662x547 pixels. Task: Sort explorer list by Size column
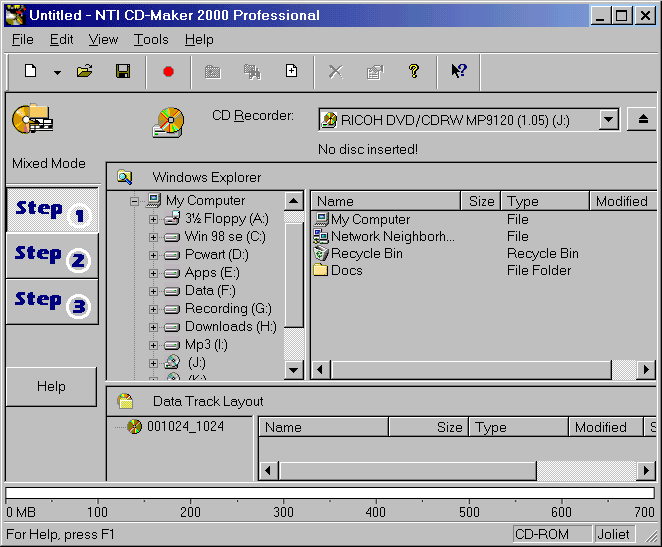[481, 201]
